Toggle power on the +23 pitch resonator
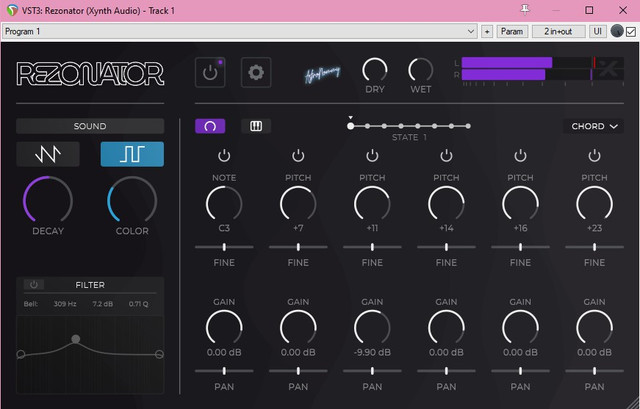The width and height of the screenshot is (640, 409). [x=594, y=156]
